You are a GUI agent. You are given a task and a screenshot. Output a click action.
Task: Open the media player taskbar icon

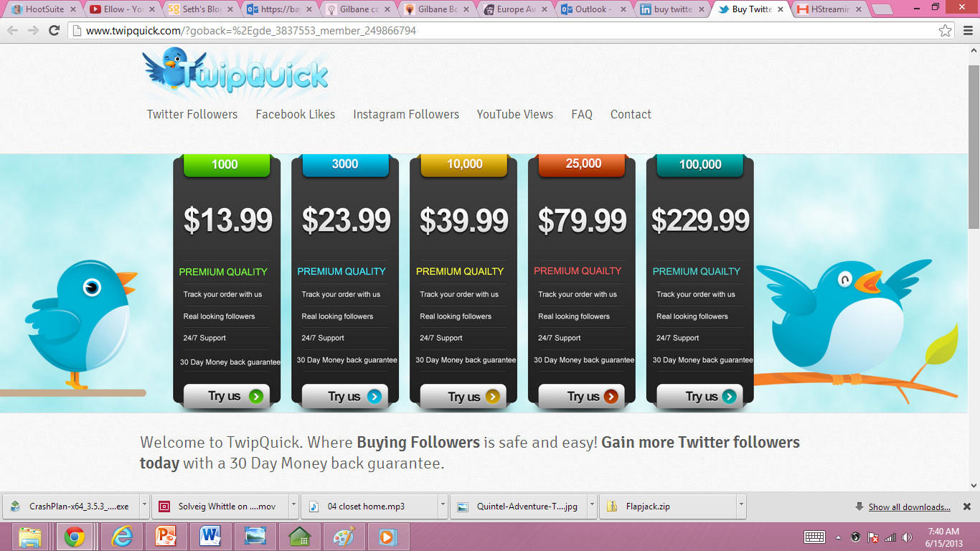pos(388,537)
